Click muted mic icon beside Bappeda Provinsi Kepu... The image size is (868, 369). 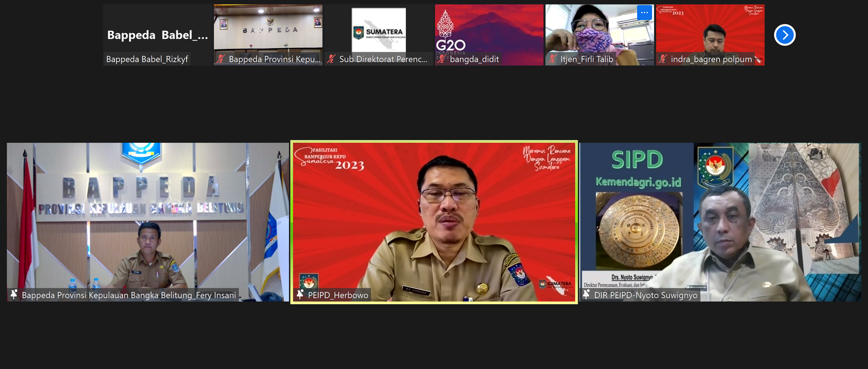(x=221, y=59)
